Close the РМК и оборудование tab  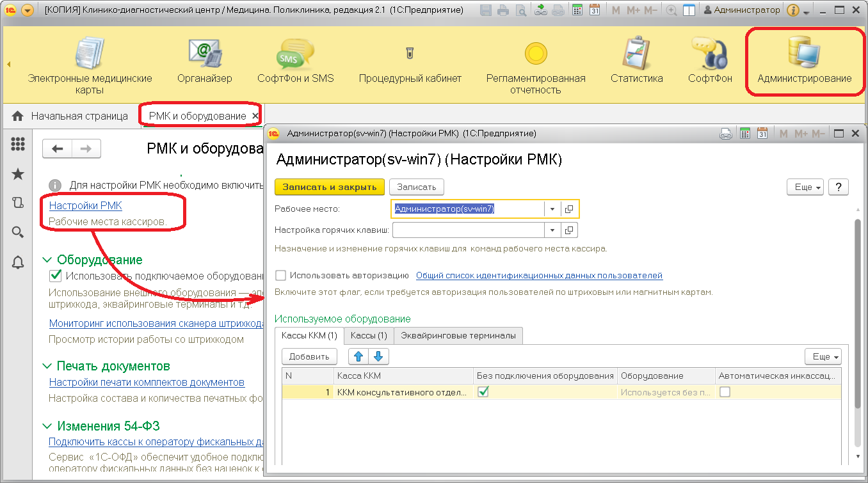click(255, 116)
